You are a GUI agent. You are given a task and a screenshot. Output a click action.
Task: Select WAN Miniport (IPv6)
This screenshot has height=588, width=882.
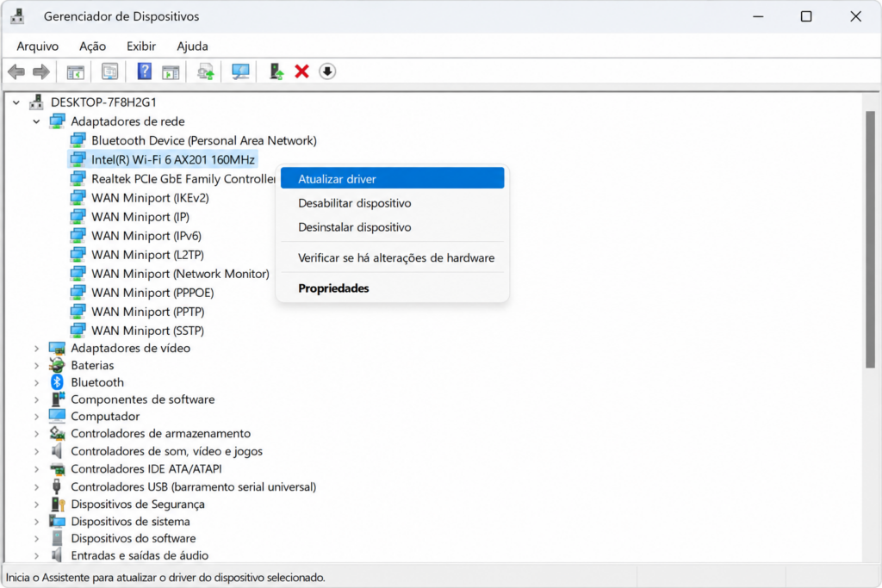[x=146, y=236]
